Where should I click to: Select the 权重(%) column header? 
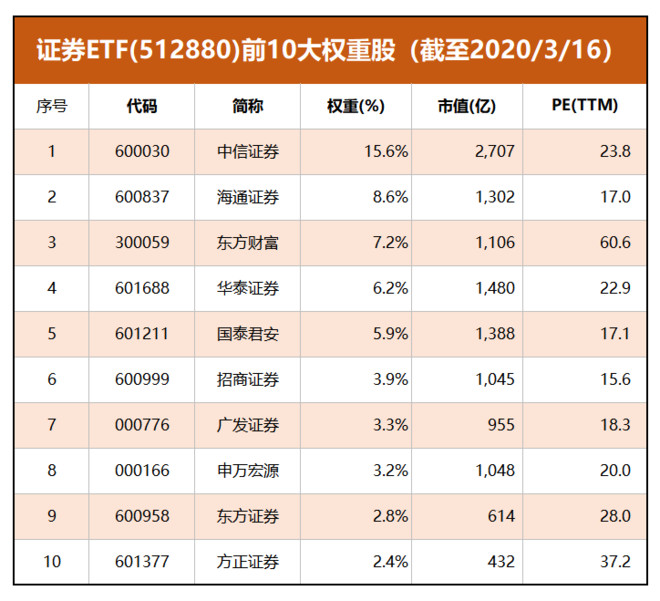click(x=356, y=106)
